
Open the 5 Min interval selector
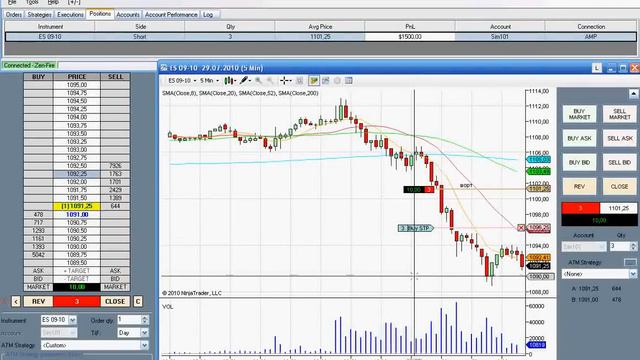coord(210,81)
